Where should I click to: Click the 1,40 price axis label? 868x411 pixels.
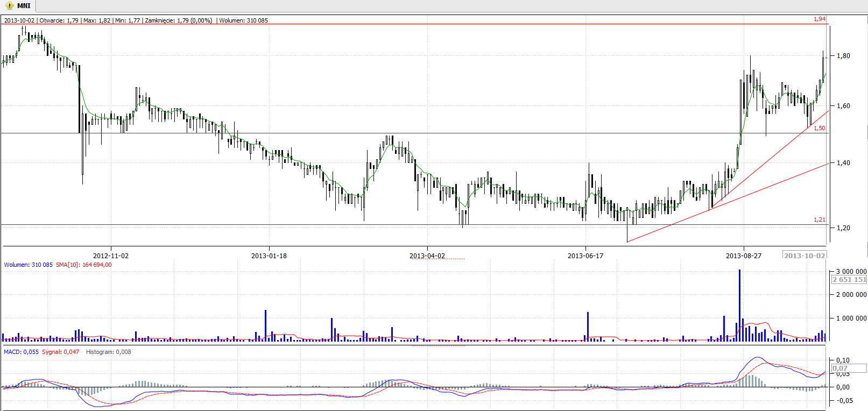coord(843,162)
